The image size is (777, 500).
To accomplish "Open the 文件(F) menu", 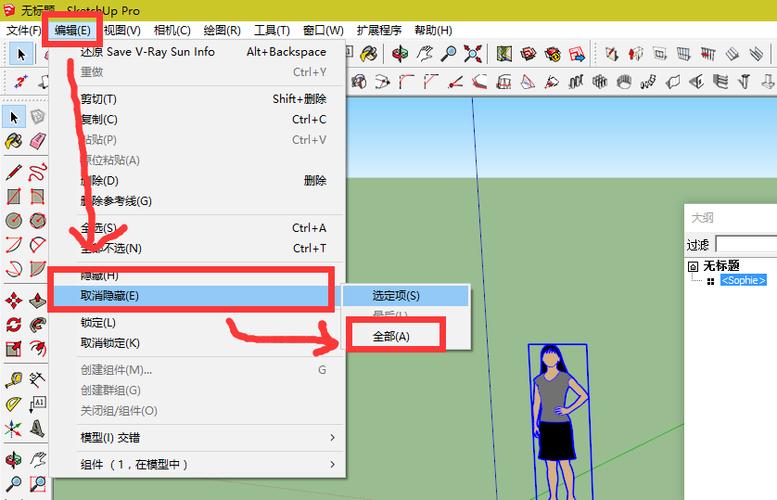I will tap(23, 30).
